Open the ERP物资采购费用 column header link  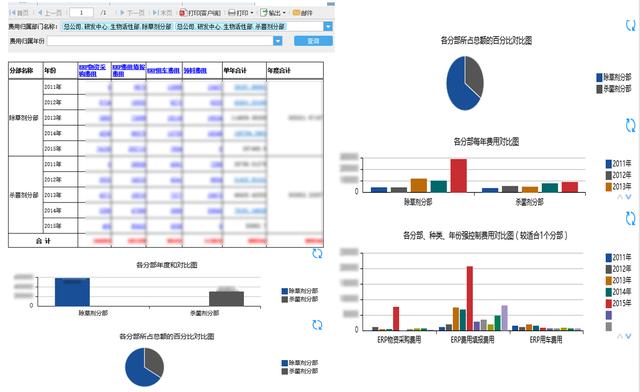coord(92,70)
